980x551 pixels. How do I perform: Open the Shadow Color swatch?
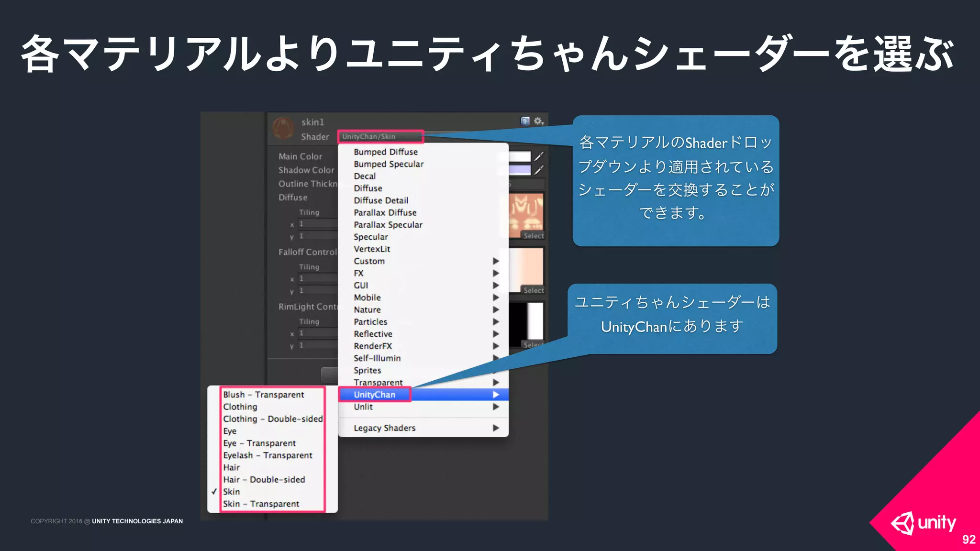coord(520,170)
